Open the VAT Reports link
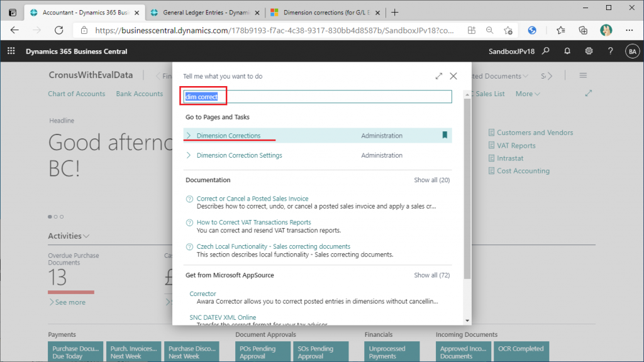Screen dimensions: 644x362 click(x=516, y=146)
